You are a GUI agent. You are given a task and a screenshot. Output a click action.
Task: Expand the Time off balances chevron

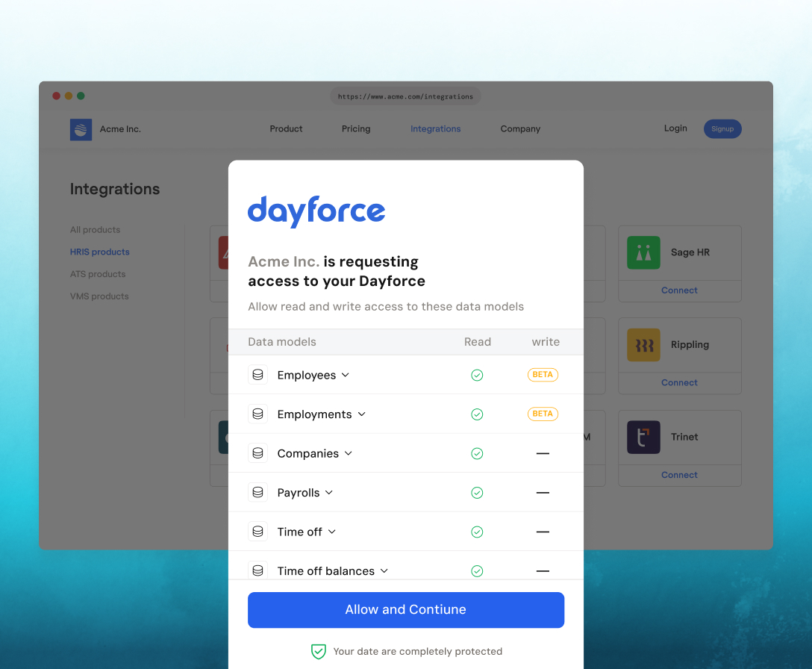click(x=384, y=571)
